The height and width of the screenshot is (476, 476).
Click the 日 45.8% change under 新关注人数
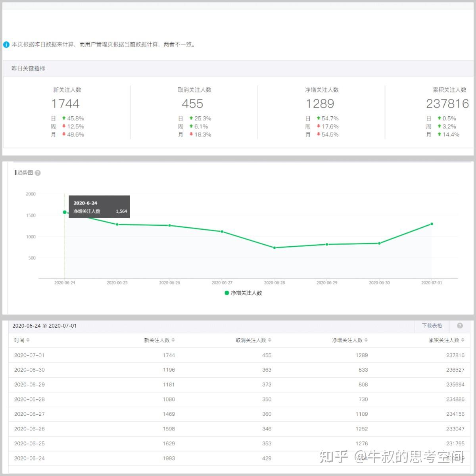(67, 119)
